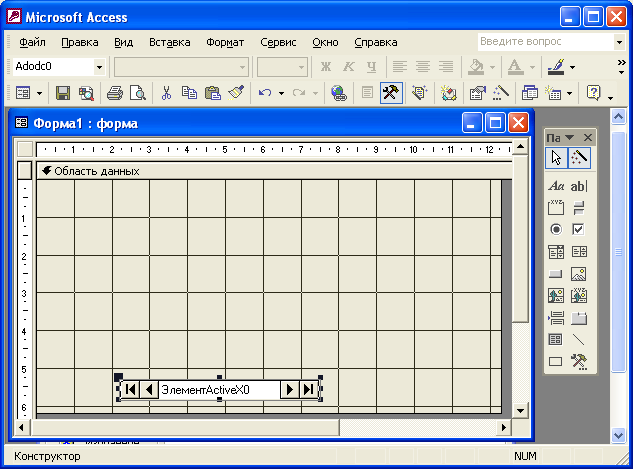The width and height of the screenshot is (633, 469).
Task: Select the Toggle Button tool
Action: tap(579, 208)
